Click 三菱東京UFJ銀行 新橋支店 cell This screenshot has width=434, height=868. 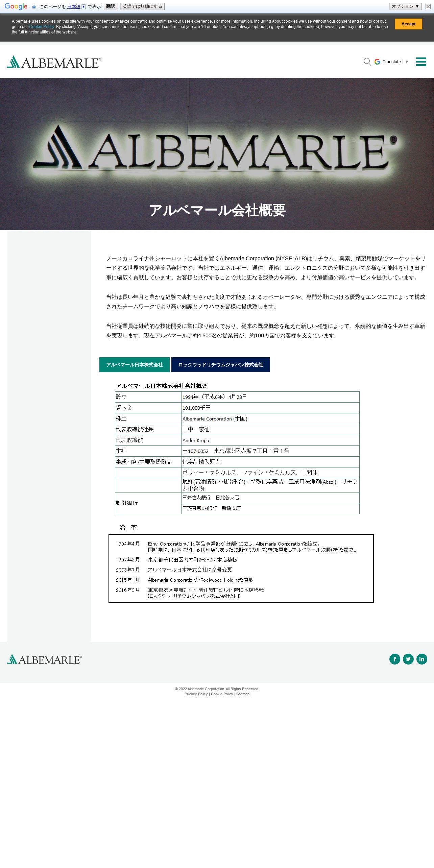click(x=270, y=509)
